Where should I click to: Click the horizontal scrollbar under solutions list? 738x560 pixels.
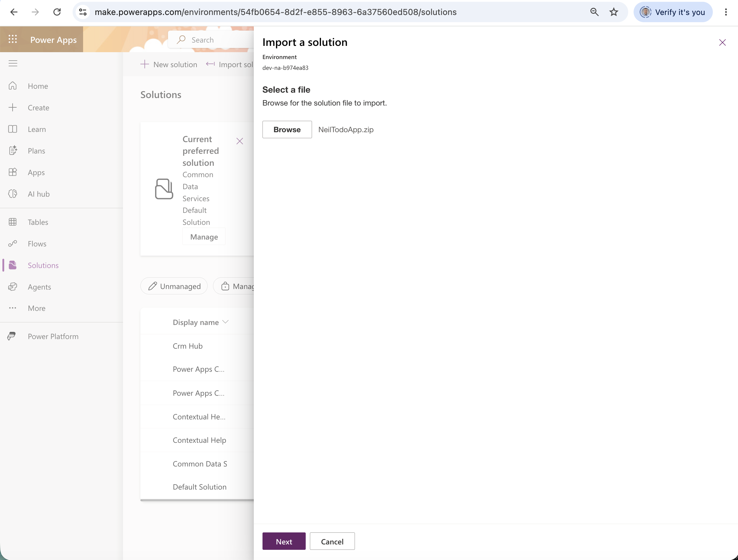[x=197, y=500]
